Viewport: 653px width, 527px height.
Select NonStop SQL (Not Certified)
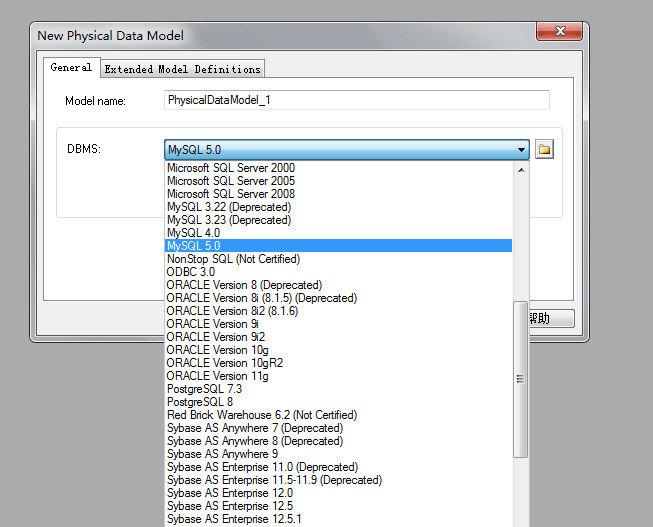pos(338,259)
